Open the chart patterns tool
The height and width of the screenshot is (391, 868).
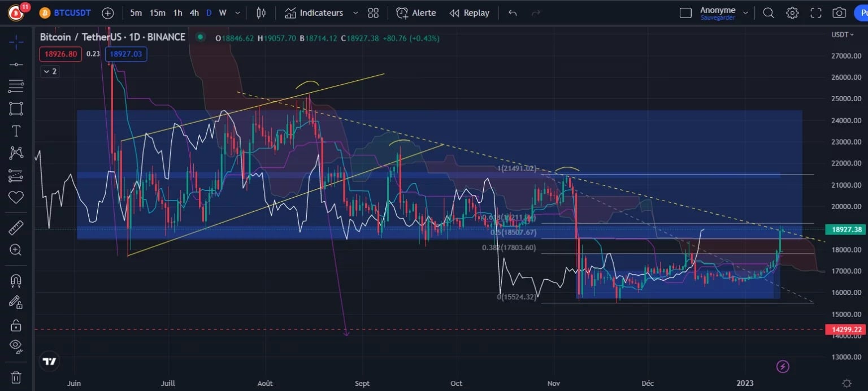click(16, 153)
